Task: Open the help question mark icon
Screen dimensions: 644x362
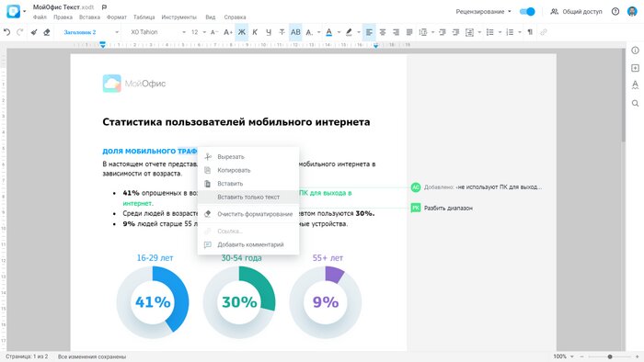Action: point(615,11)
